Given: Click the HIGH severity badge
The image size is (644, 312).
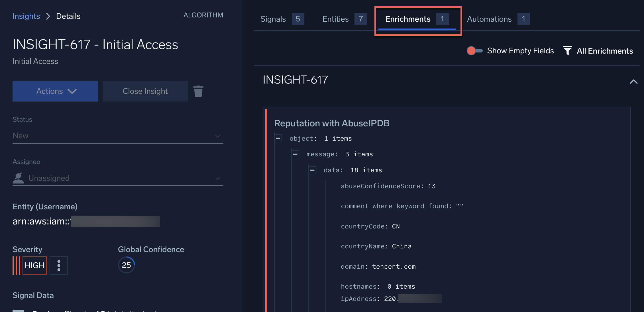Looking at the screenshot, I should click(x=34, y=265).
